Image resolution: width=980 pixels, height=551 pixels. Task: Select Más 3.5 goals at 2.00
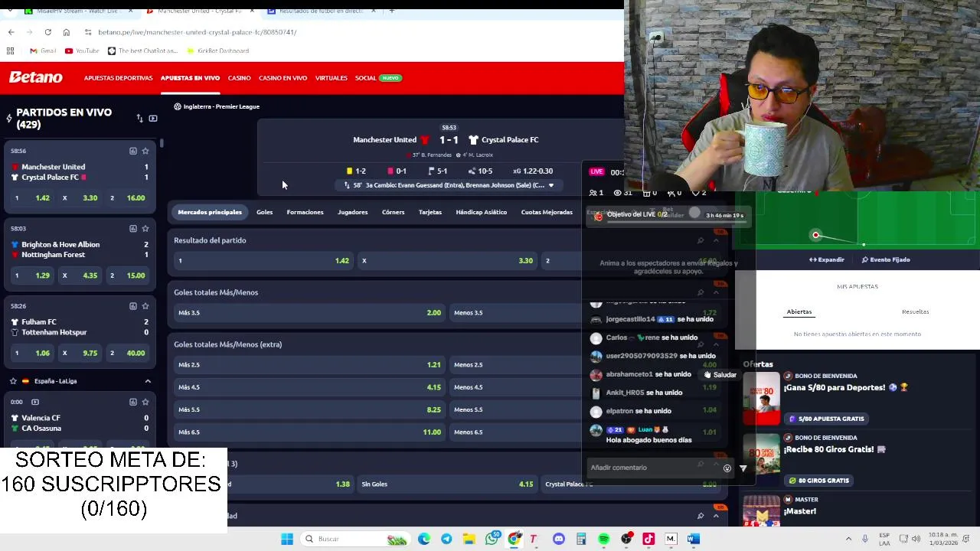pos(309,313)
